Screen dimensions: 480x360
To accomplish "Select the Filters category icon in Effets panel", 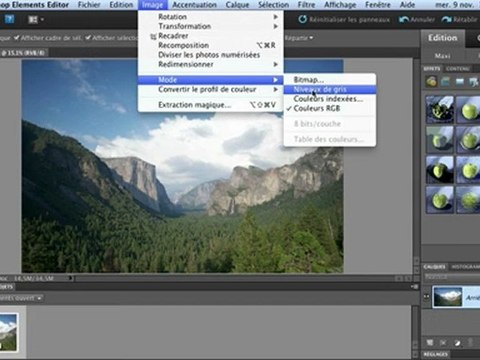I will pyautogui.click(x=431, y=81).
